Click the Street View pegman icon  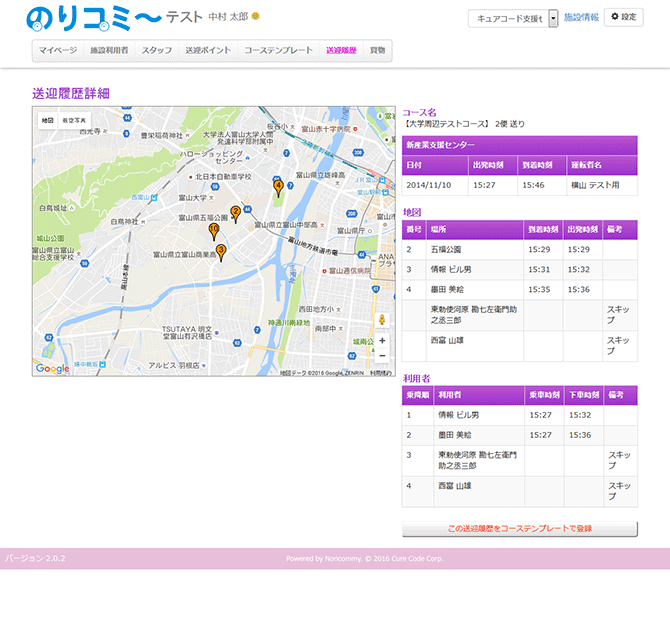[x=381, y=319]
